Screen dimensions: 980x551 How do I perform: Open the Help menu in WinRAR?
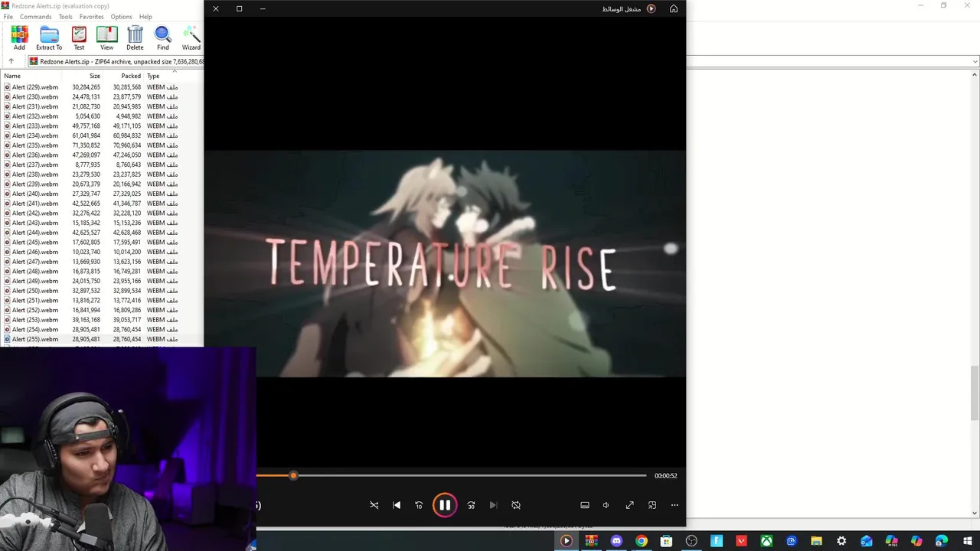(145, 17)
